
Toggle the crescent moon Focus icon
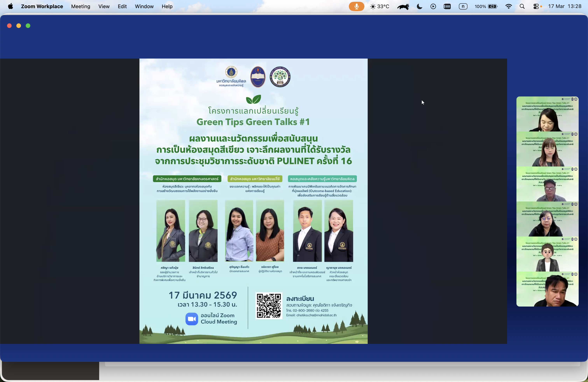coord(419,6)
